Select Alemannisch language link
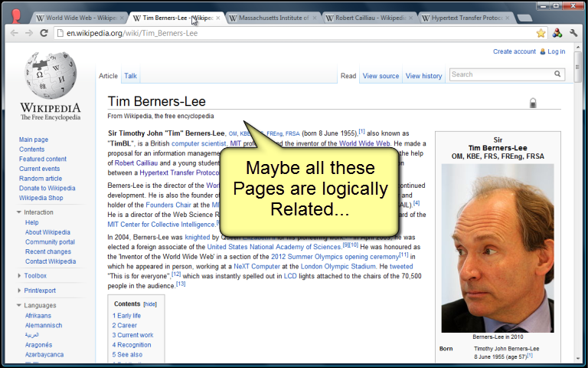Screen dimensions: 588x368 click(44, 326)
